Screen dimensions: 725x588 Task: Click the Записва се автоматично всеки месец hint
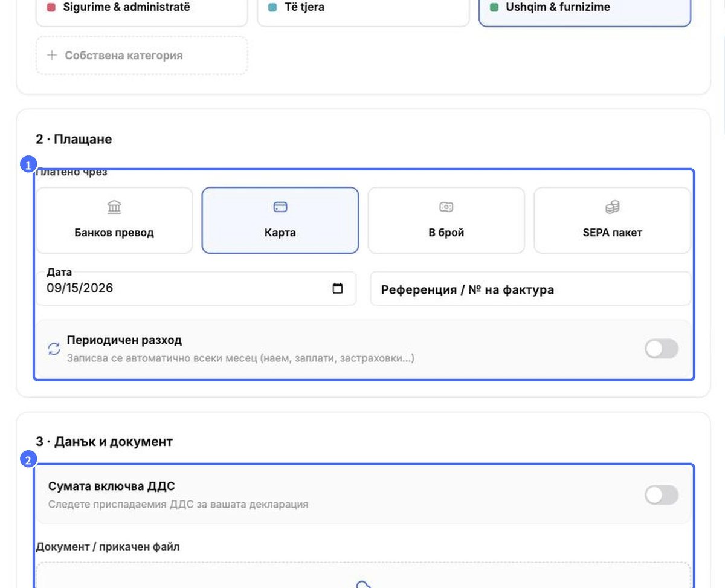[240, 358]
